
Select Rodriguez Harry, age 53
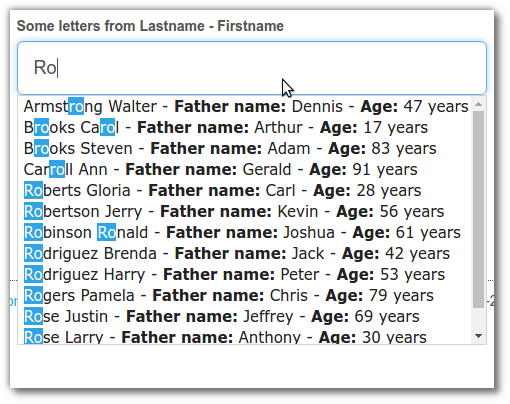coord(246,275)
